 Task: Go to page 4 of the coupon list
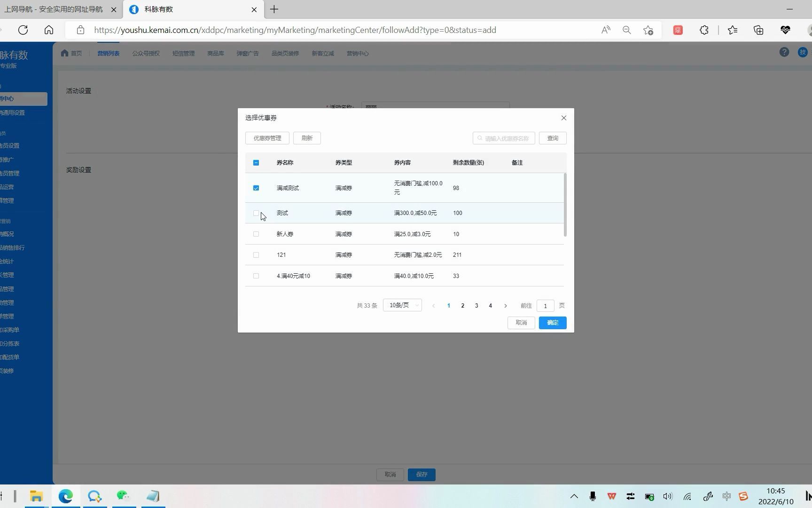(x=491, y=306)
